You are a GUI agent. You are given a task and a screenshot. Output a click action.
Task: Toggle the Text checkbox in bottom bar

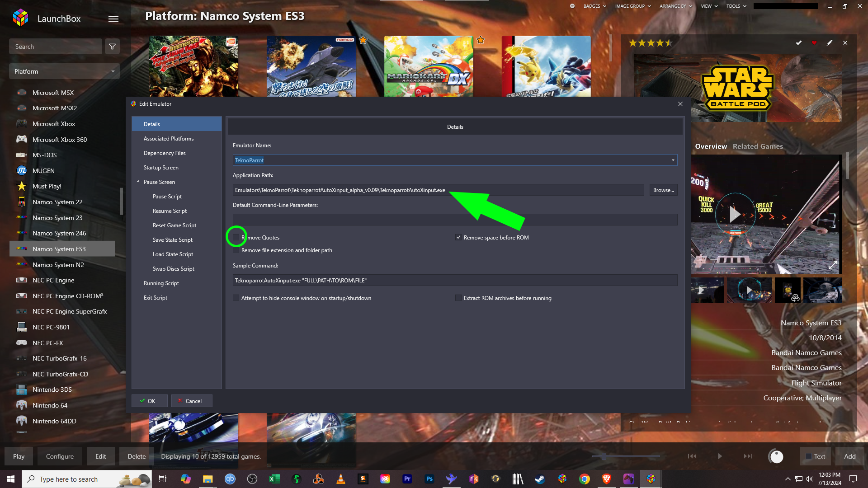tap(809, 456)
